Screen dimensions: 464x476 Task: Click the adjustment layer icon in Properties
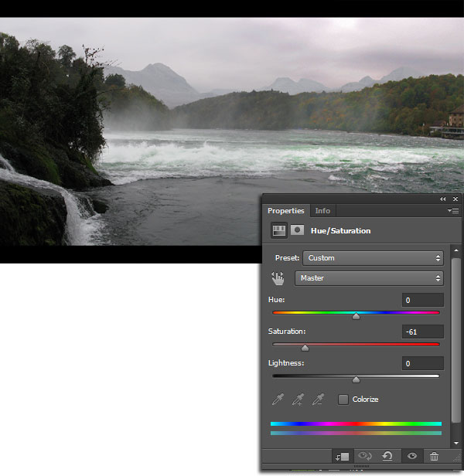click(279, 230)
